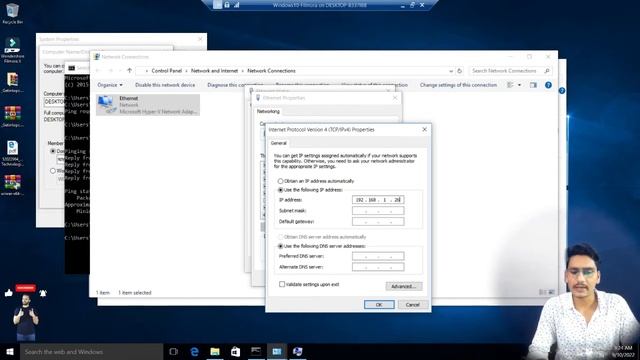
Task: Switch to the General tab
Action: click(279, 143)
